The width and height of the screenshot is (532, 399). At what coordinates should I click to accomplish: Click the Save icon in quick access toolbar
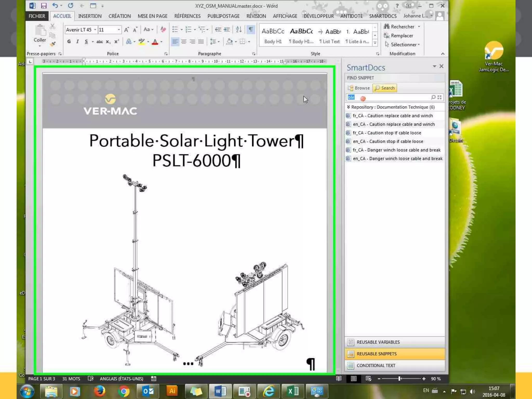coord(44,6)
